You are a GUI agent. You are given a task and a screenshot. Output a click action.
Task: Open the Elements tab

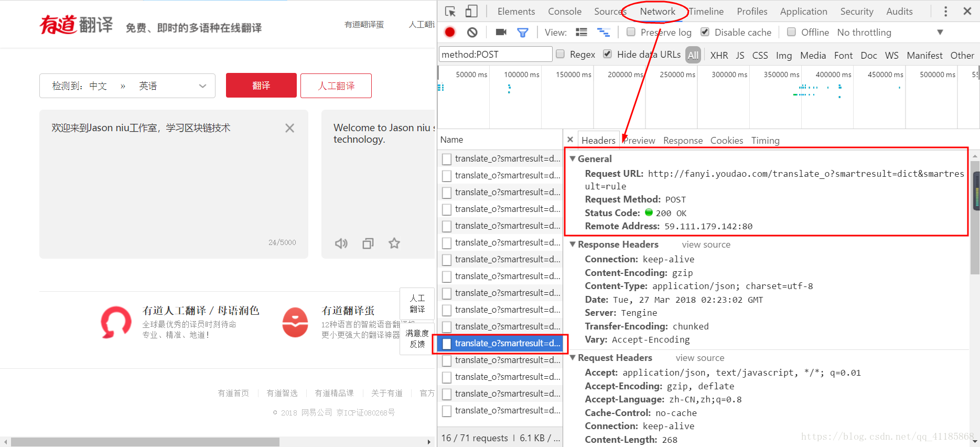[516, 12]
